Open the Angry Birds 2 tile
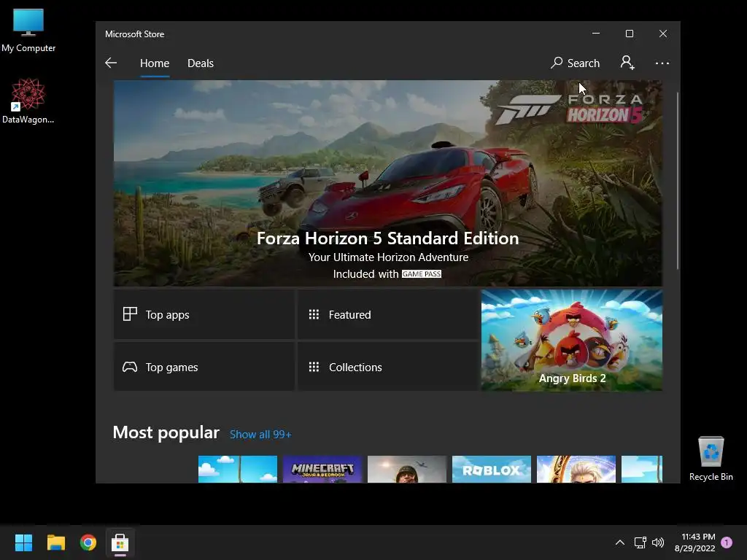 click(x=572, y=341)
